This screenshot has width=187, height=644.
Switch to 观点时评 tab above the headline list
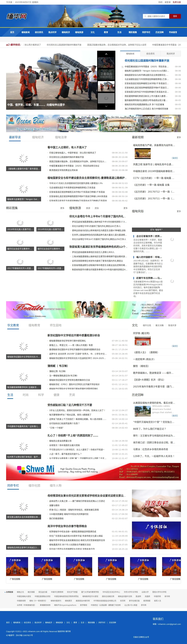coord(171,54)
